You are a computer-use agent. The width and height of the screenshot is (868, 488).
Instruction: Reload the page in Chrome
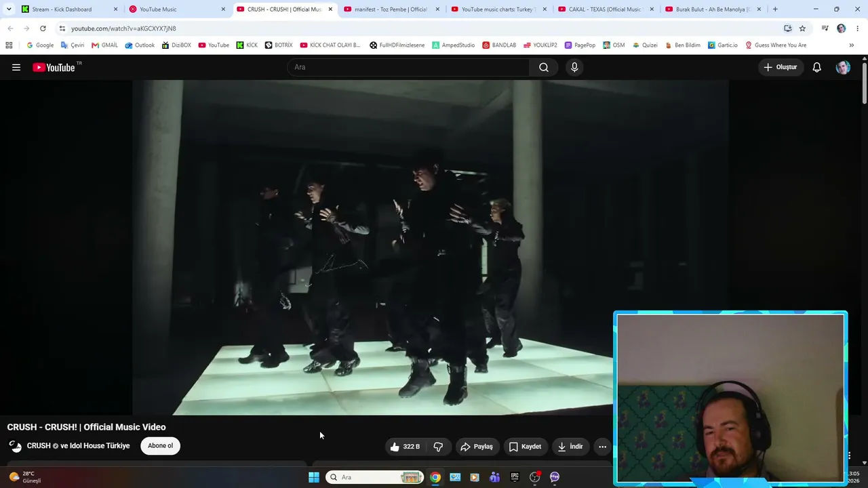[43, 28]
